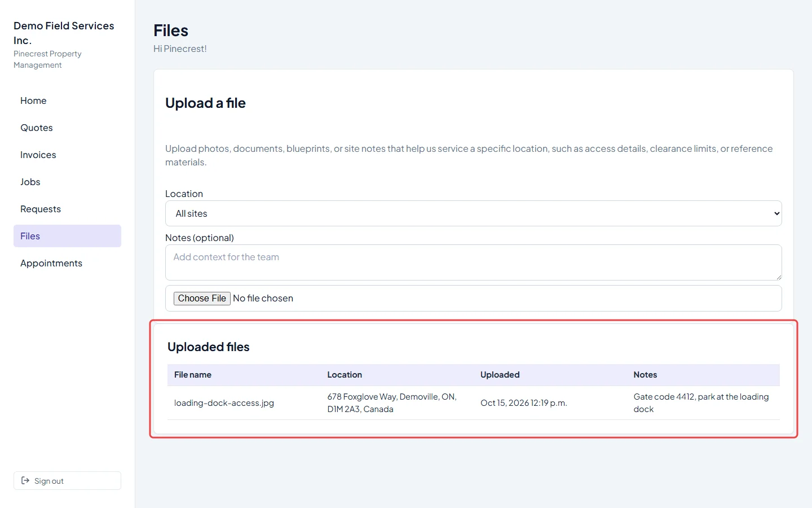Click the Pinecrest Property Management label
This screenshot has width=812, height=508.
(47, 59)
